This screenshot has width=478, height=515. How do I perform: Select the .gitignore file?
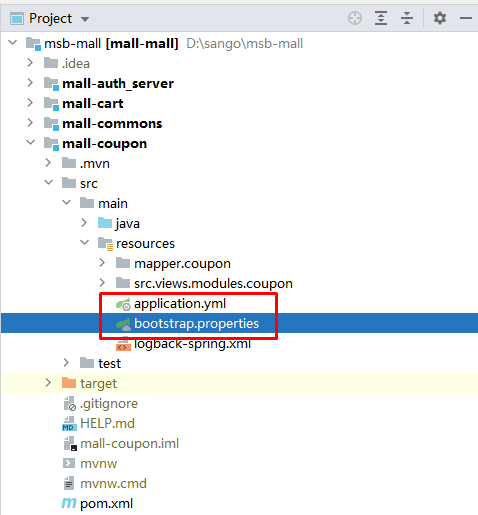(109, 404)
